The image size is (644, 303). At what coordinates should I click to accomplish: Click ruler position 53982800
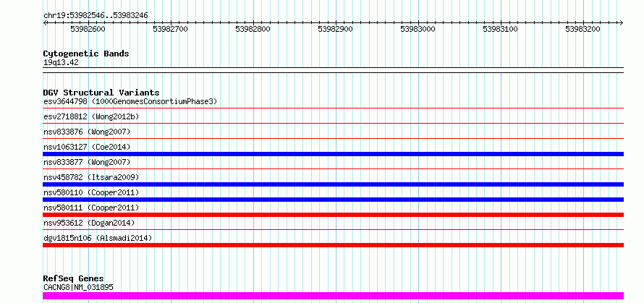[253, 29]
